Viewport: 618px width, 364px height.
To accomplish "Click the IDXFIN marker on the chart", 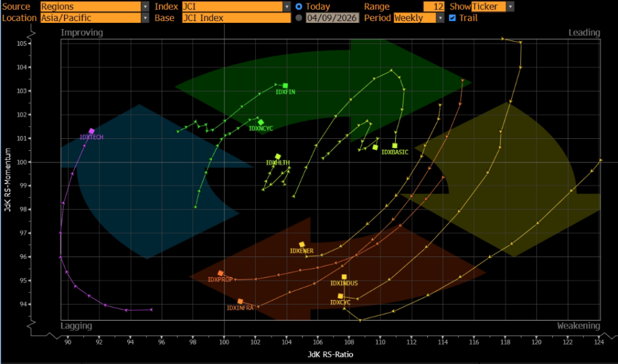I will 285,86.
